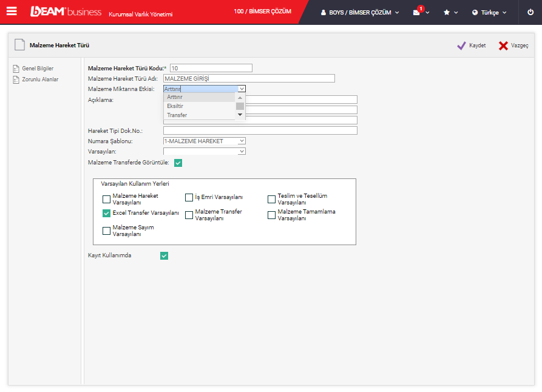The width and height of the screenshot is (542, 392).
Task: Open the favorites star menu
Action: tap(447, 12)
